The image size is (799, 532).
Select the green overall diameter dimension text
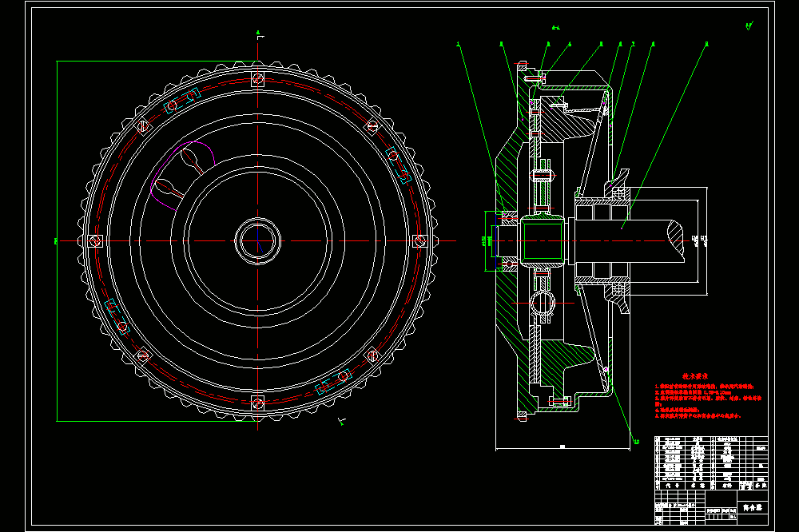(x=56, y=241)
